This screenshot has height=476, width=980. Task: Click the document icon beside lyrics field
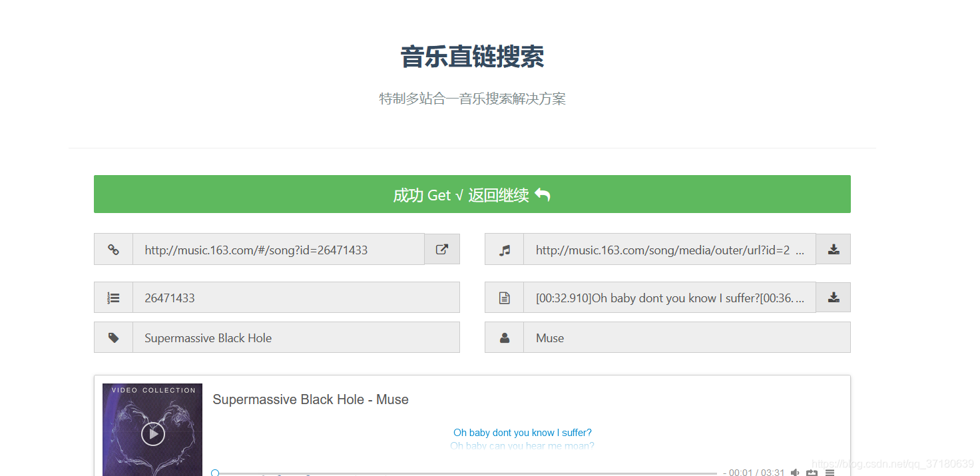(504, 298)
